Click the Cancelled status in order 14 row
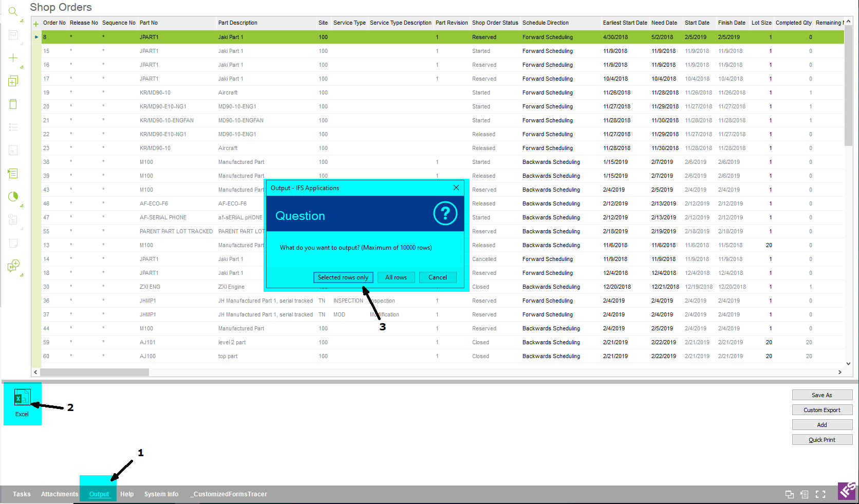Viewport: 859px width, 504px height. pos(484,259)
